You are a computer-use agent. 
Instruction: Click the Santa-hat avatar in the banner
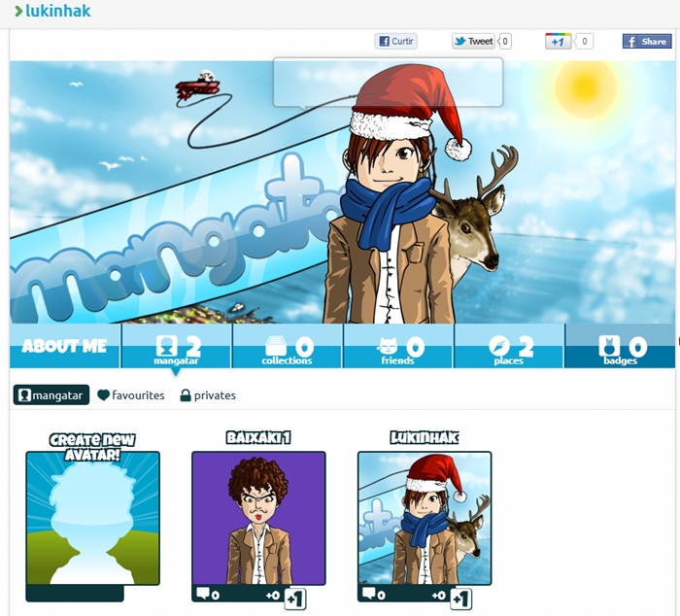[x=395, y=195]
